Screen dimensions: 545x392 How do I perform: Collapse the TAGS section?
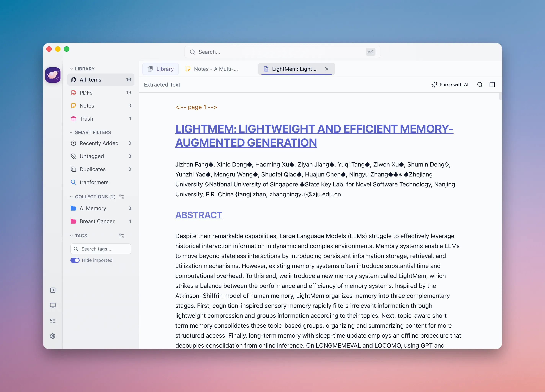click(x=71, y=236)
